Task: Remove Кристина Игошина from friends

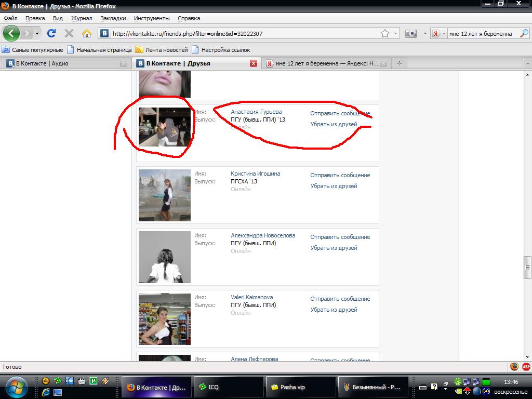Action: 334,186
